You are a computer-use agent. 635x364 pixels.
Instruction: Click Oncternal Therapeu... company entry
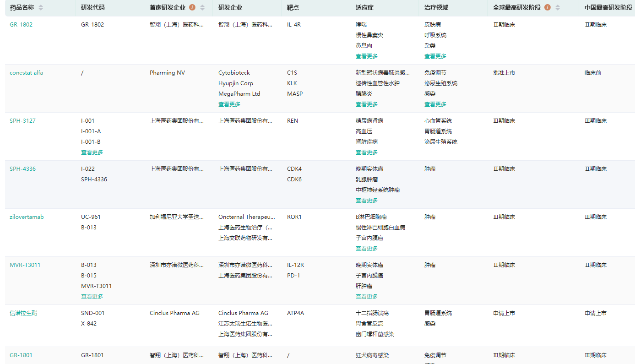pos(247,217)
